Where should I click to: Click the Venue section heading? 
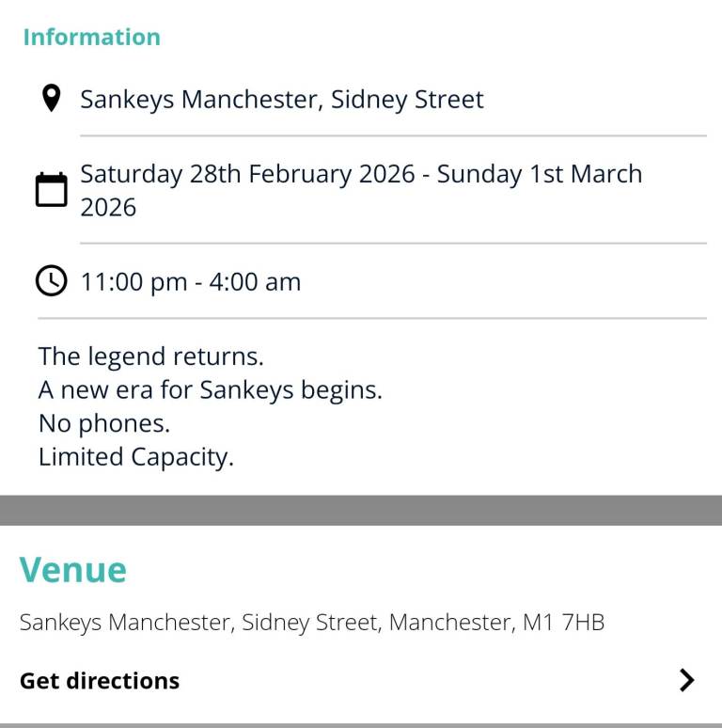tap(73, 570)
